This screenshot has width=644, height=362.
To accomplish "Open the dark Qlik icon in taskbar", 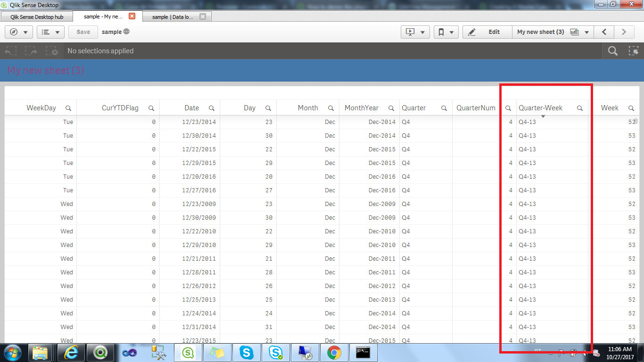I will coord(100,353).
